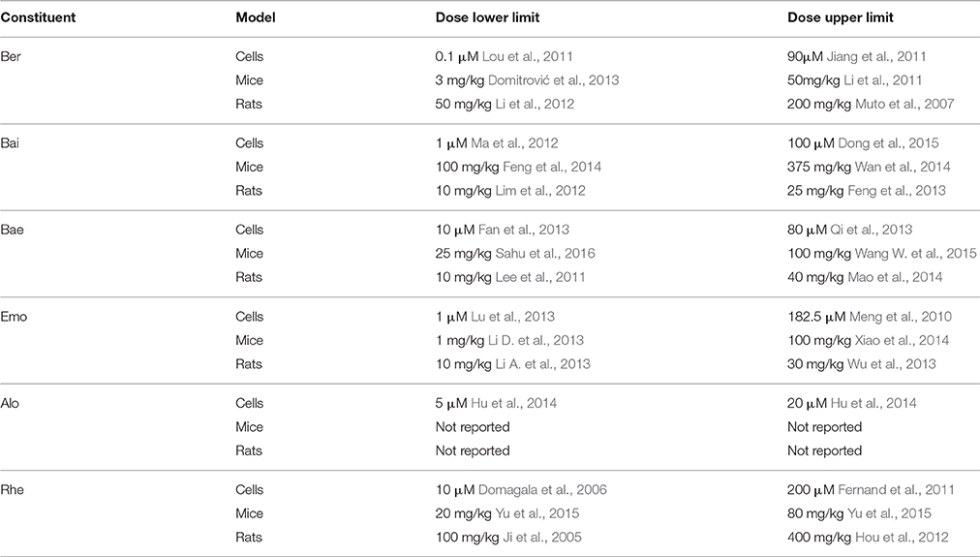Select the Constituent column header
The image size is (980, 557).
pyautogui.click(x=38, y=17)
